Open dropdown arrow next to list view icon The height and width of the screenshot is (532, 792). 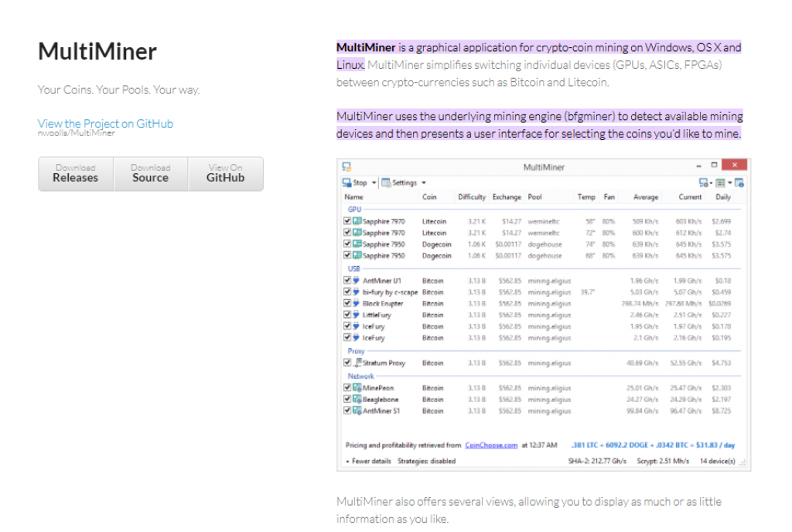[729, 182]
